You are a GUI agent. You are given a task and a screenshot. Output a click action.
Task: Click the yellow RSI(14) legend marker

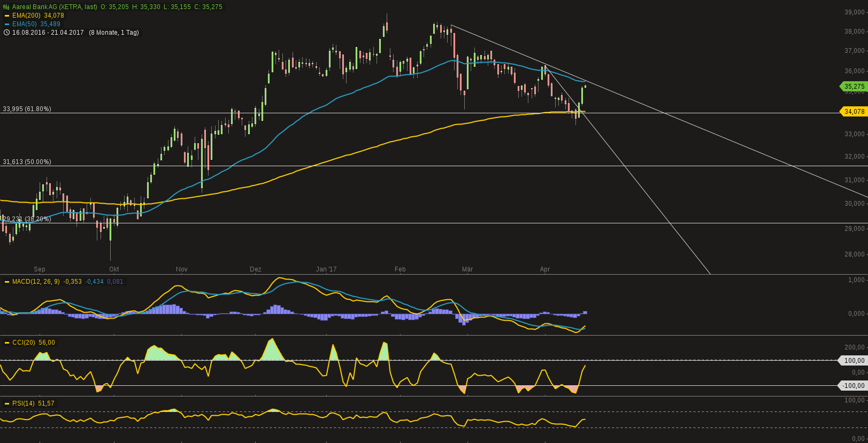tap(7, 403)
